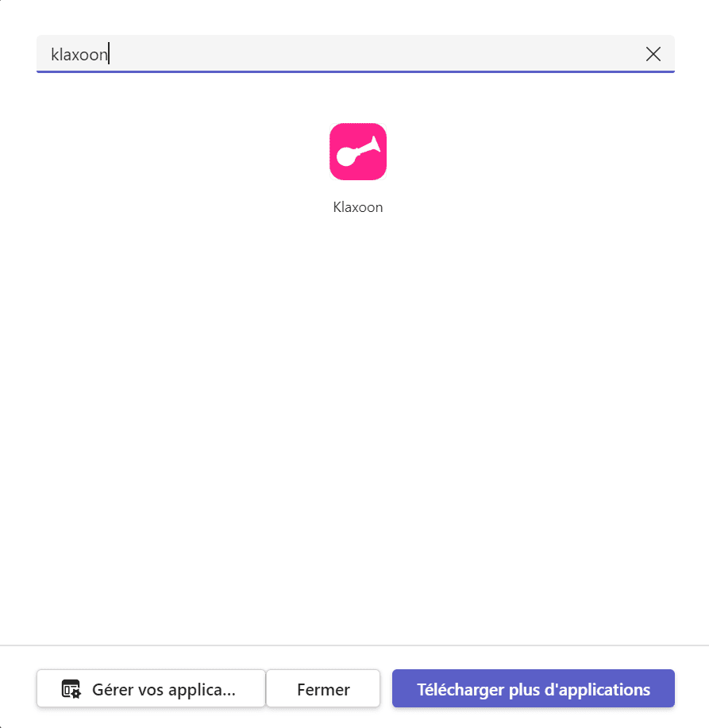The width and height of the screenshot is (709, 728).
Task: Open the pink Klaxoon app icon
Action: click(x=358, y=152)
